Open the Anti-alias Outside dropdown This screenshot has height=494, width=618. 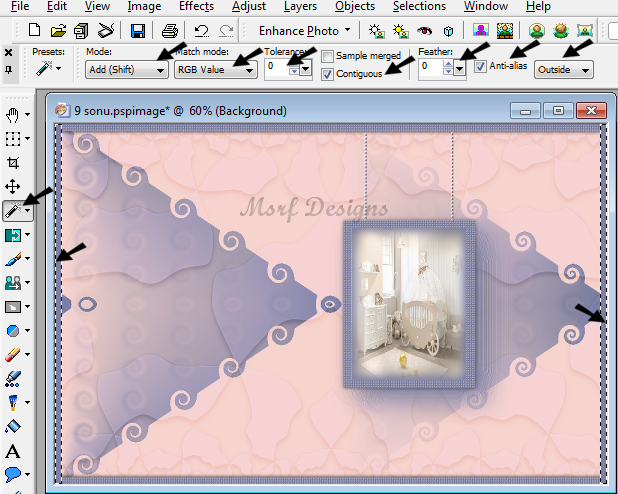564,70
